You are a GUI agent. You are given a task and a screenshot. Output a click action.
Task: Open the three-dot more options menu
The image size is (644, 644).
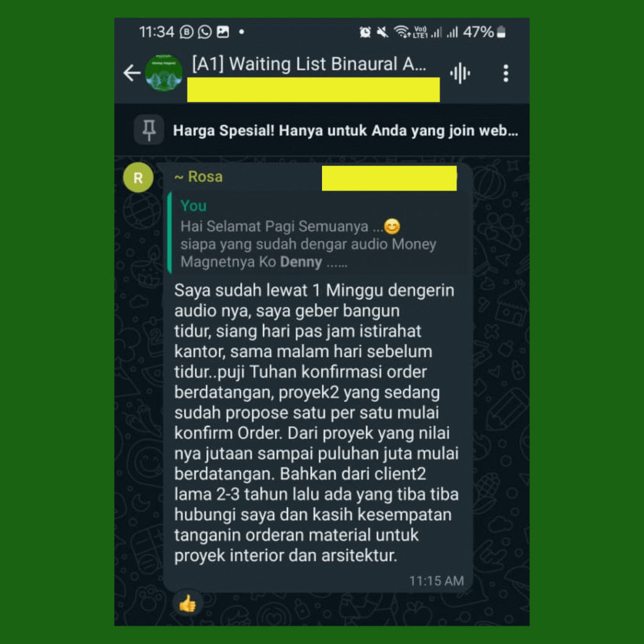506,74
